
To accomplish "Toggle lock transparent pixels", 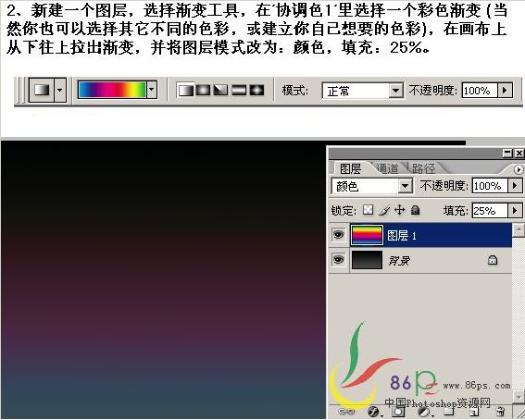I will click(x=369, y=210).
